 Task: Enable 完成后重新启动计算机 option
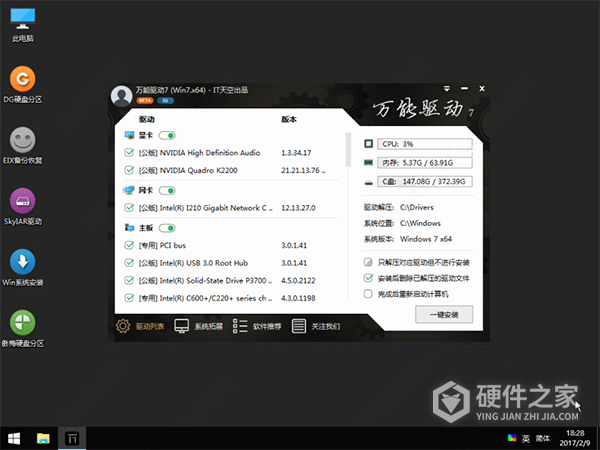[368, 294]
